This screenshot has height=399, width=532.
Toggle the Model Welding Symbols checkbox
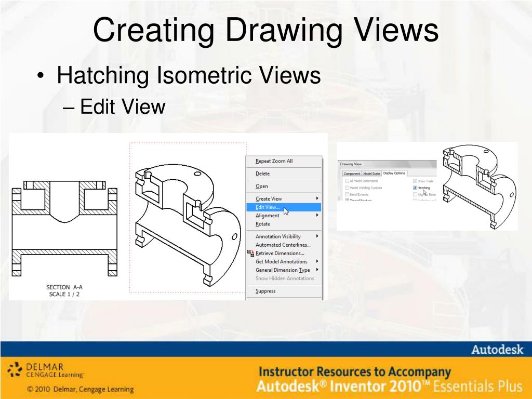[x=347, y=188]
